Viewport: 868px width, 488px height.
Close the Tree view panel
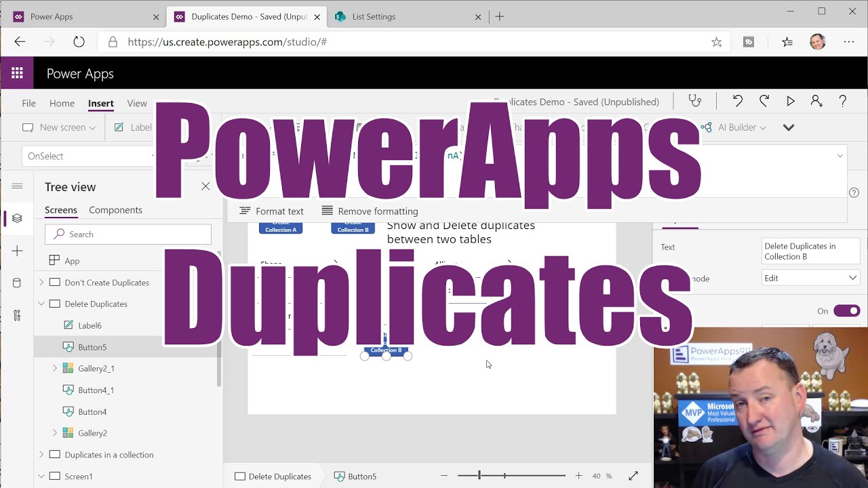(x=205, y=186)
